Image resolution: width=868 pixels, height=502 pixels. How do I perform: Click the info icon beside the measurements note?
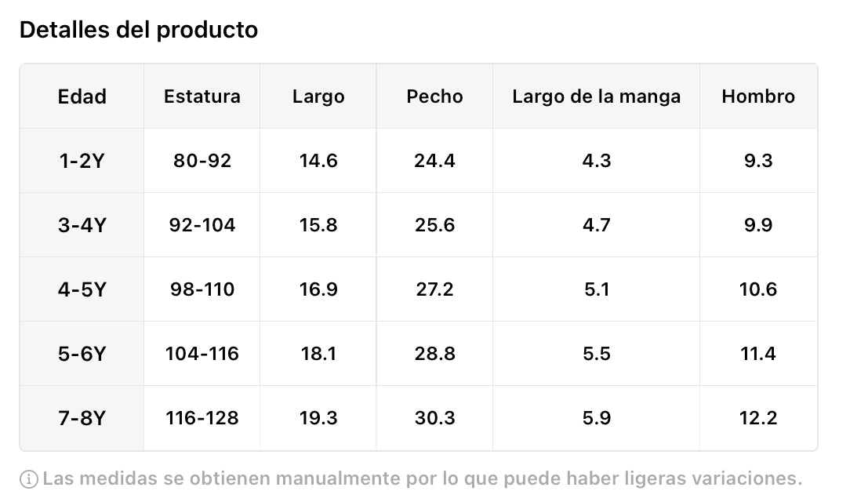pyautogui.click(x=29, y=478)
